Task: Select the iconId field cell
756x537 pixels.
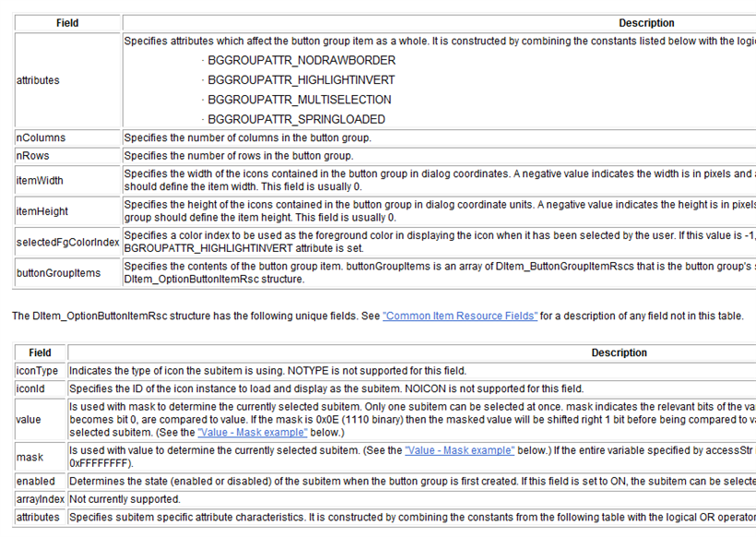Action: point(40,388)
